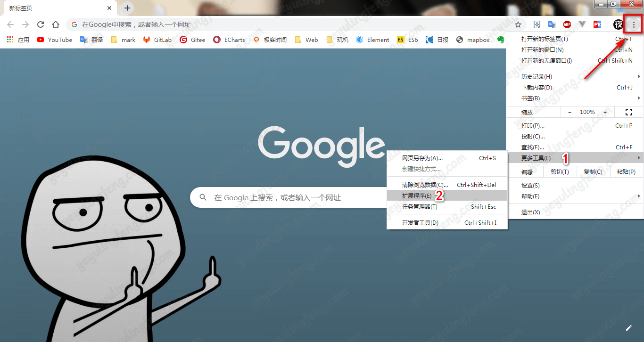Choose 查找(F)... in the menu
The width and height of the screenshot is (644, 342).
click(x=575, y=147)
